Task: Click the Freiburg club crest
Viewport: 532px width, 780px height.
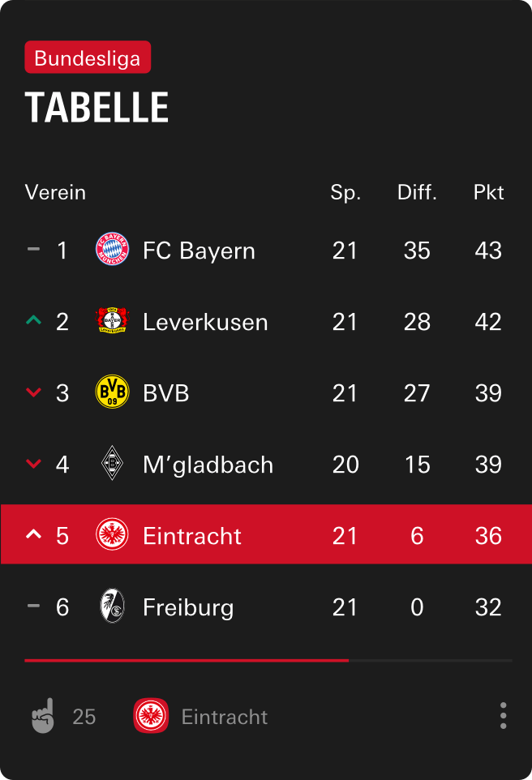Action: click(x=112, y=607)
